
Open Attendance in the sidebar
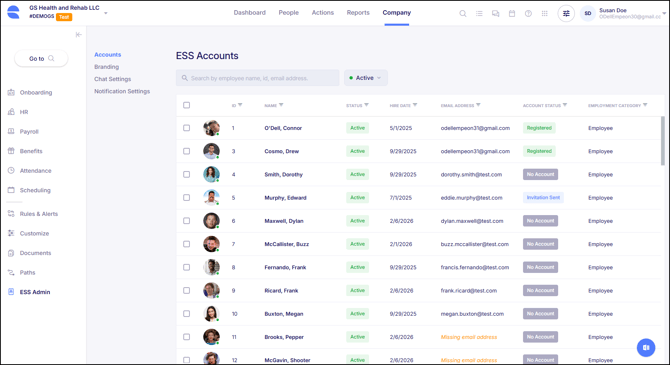(29, 171)
